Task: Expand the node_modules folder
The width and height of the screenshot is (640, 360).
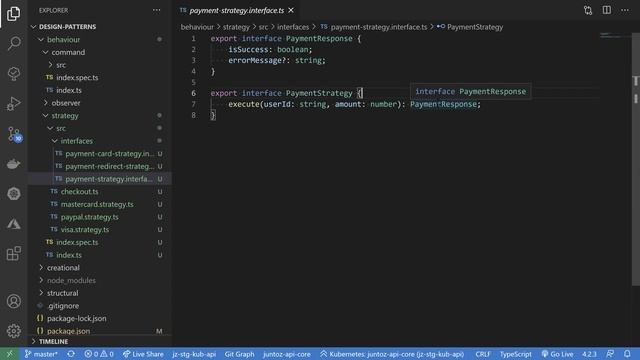Action: 71,280
